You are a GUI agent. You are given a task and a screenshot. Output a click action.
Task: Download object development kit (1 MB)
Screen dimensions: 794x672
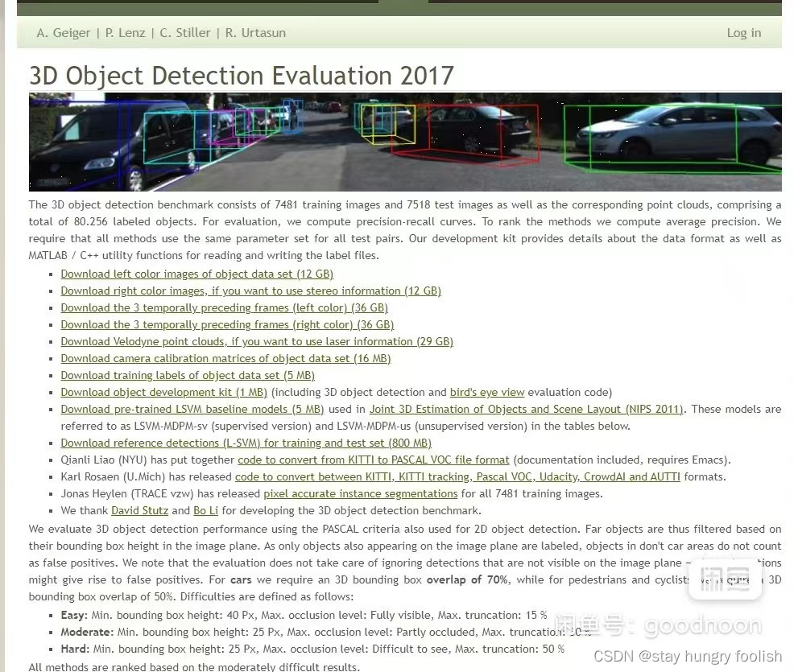pyautogui.click(x=164, y=392)
